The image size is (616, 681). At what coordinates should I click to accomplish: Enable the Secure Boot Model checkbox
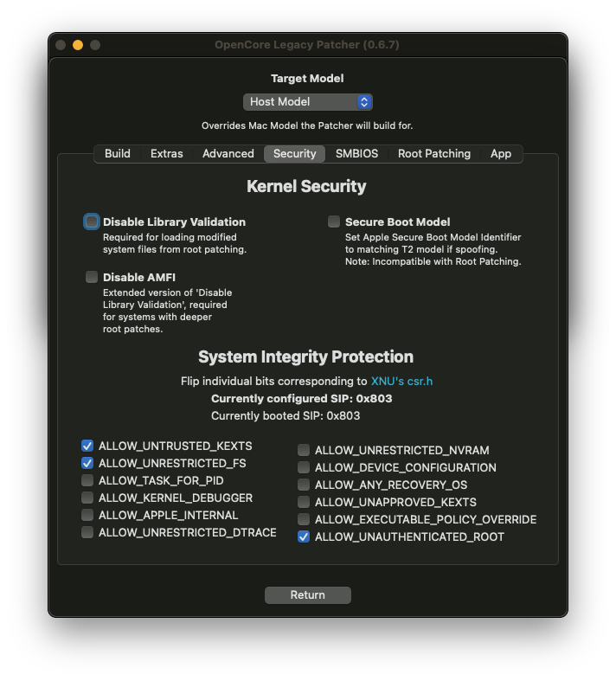pyautogui.click(x=334, y=222)
